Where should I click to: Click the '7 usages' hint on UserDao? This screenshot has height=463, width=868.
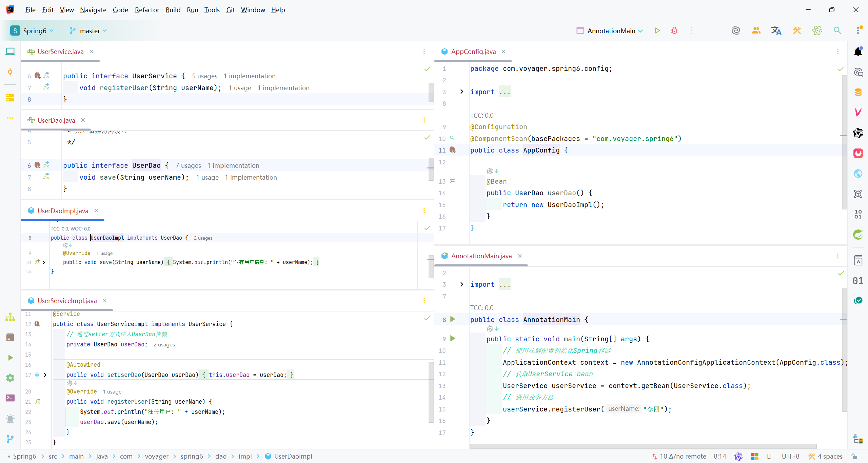pos(188,166)
